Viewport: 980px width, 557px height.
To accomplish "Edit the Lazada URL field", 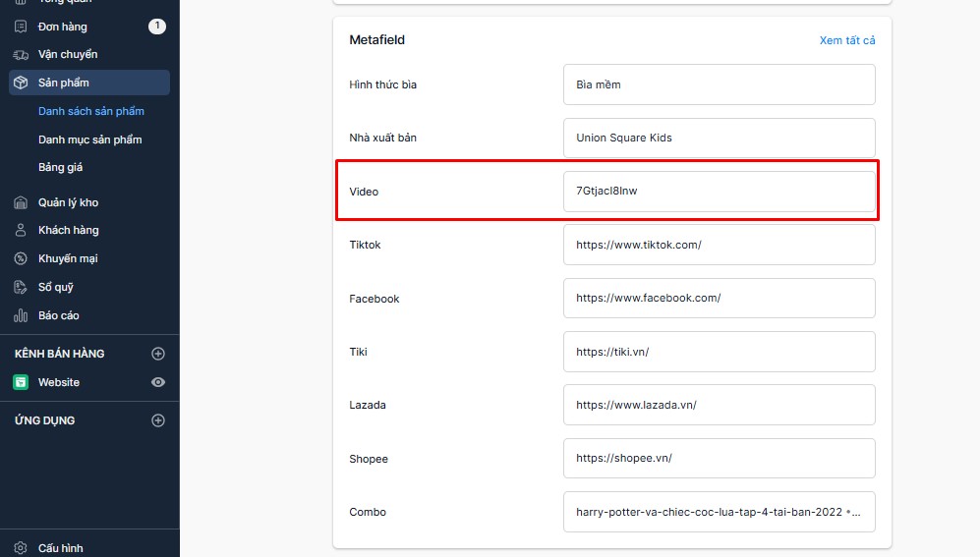I will tap(719, 405).
